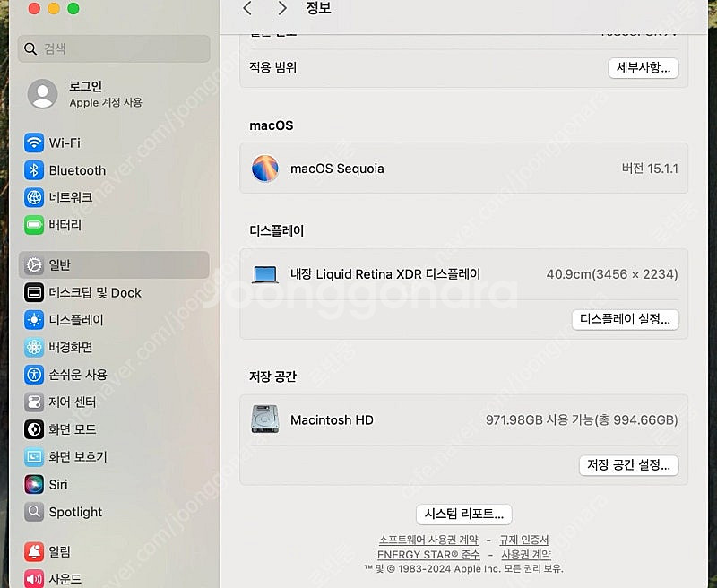Open the Desktop & Dock (데스크탑 및 Dock) icon

click(34, 292)
